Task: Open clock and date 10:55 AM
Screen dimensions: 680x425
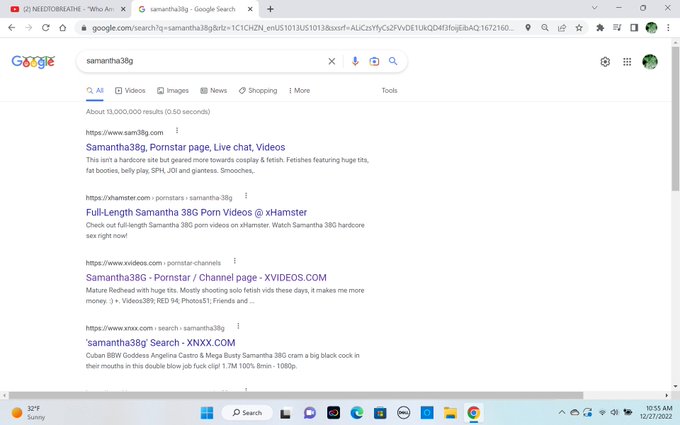Action: pyautogui.click(x=656, y=412)
